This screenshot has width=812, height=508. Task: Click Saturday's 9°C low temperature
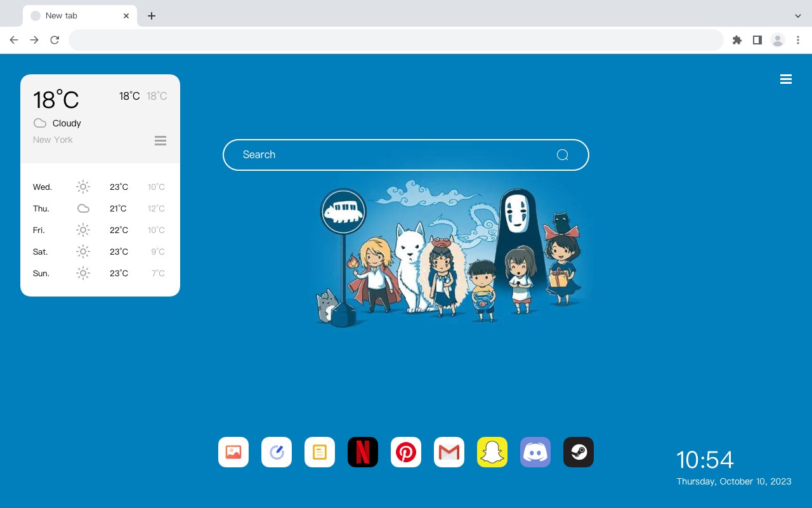pos(158,252)
